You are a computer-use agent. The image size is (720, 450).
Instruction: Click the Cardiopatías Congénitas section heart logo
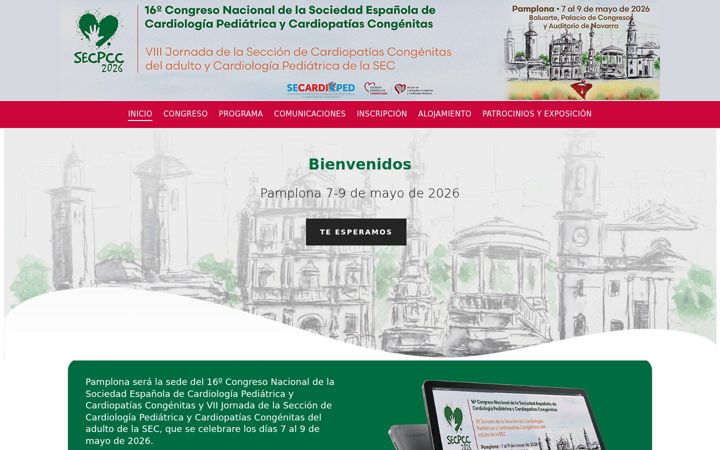[414, 89]
